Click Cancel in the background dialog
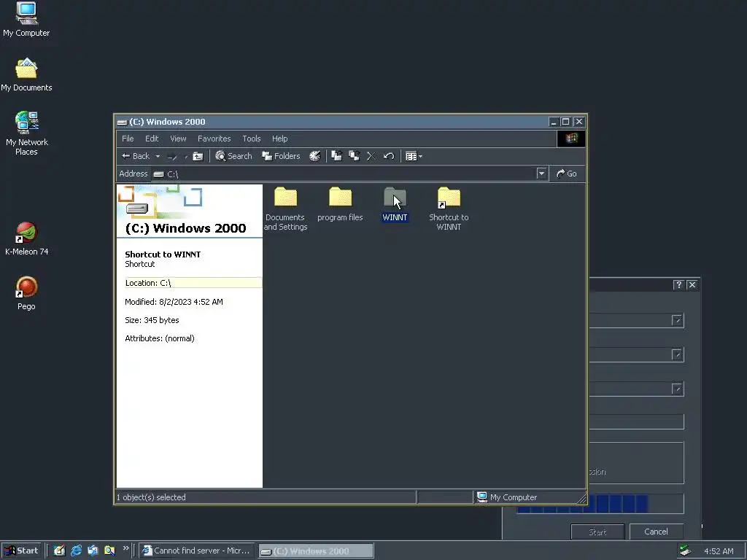The image size is (747, 560). 656,532
